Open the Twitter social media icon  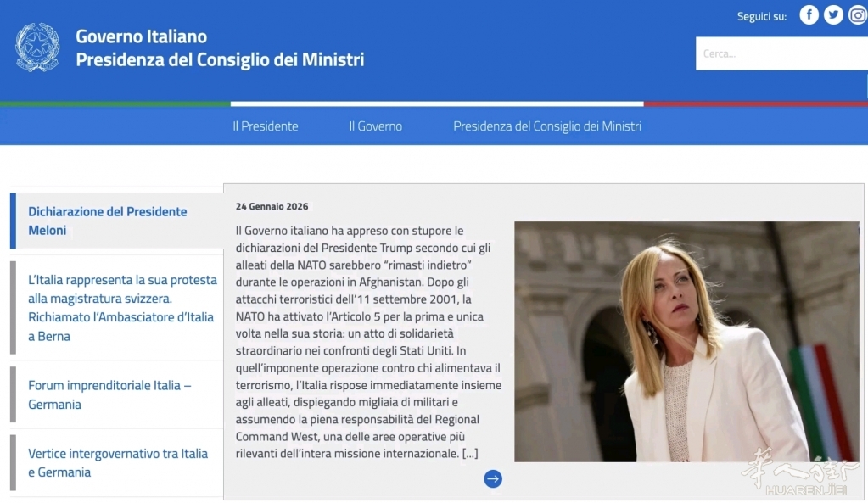coord(833,15)
